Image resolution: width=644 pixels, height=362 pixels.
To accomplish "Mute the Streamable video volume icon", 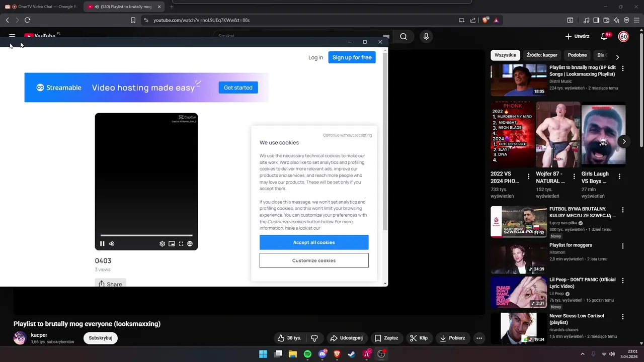I will point(112,244).
